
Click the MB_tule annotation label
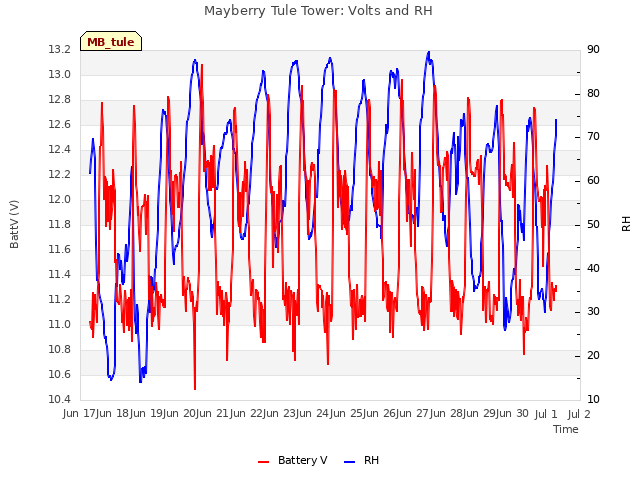tap(111, 42)
